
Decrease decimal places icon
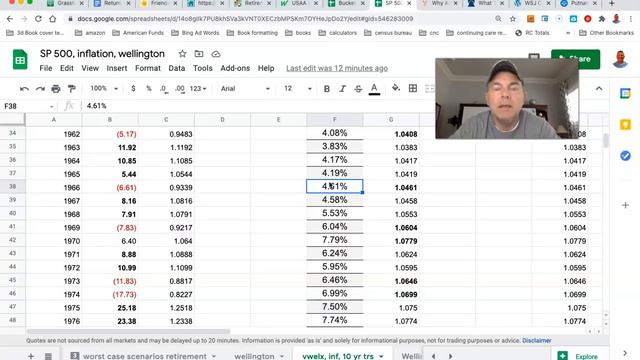coord(163,89)
